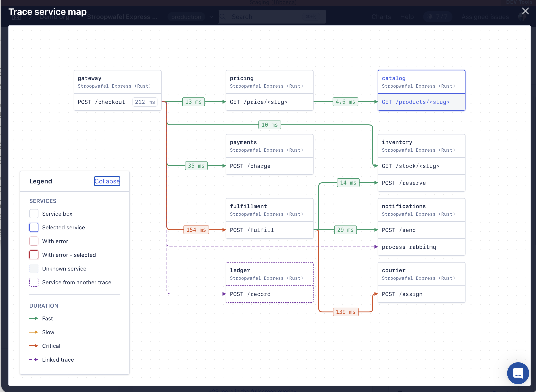Click GET /price/<slug> endpoint
Viewport: 536px width, 392px height.
[x=269, y=102]
